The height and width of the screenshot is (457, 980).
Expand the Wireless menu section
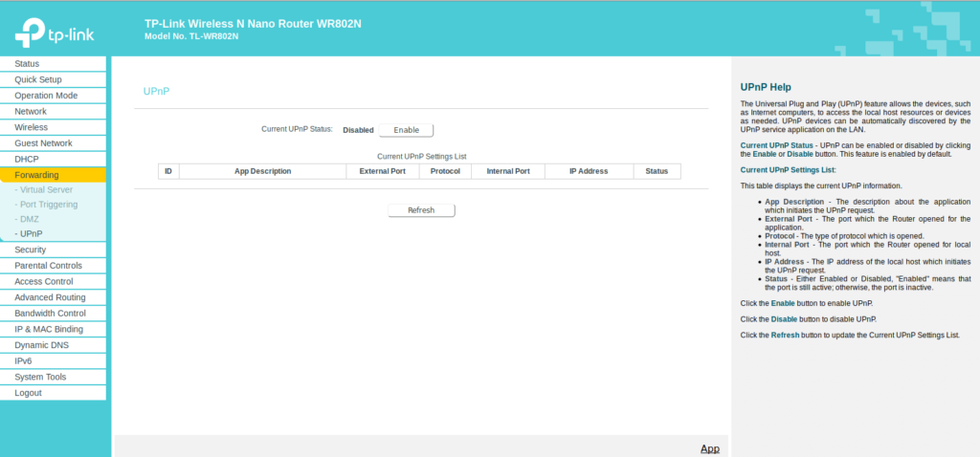31,127
